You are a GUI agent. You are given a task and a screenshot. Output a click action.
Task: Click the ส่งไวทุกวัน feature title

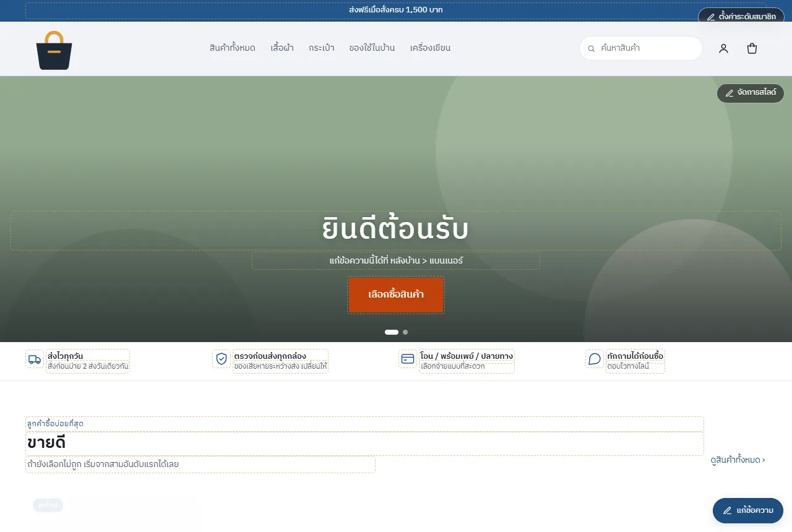(65, 356)
